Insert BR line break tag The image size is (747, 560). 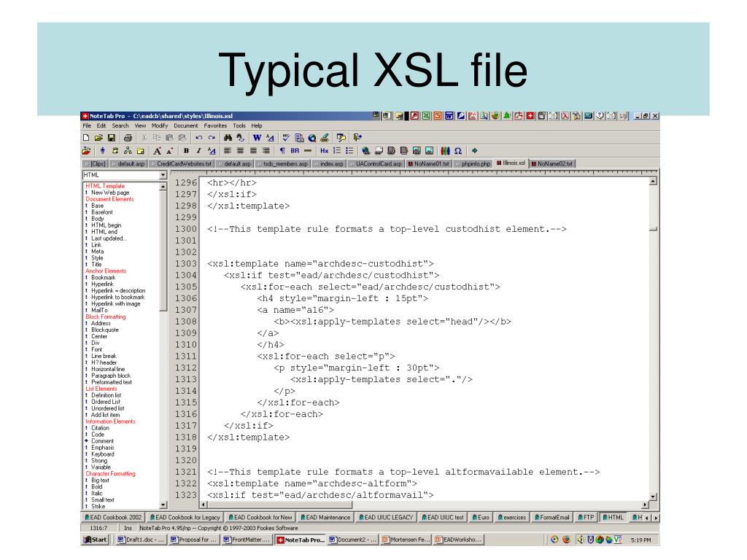pos(295,151)
